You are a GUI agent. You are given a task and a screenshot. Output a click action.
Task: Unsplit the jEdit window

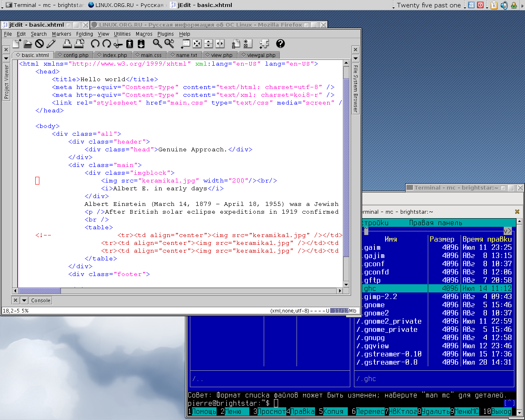[197, 43]
